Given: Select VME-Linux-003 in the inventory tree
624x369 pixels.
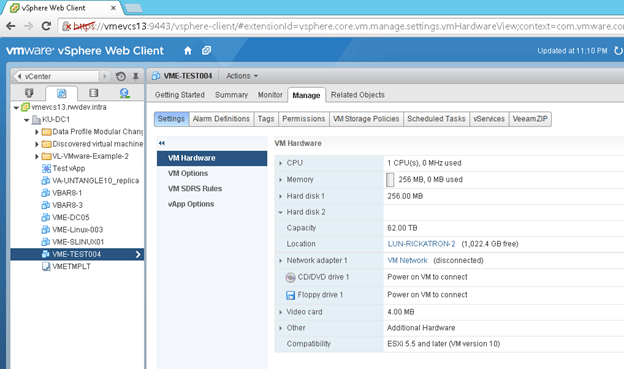Looking at the screenshot, I should (77, 230).
